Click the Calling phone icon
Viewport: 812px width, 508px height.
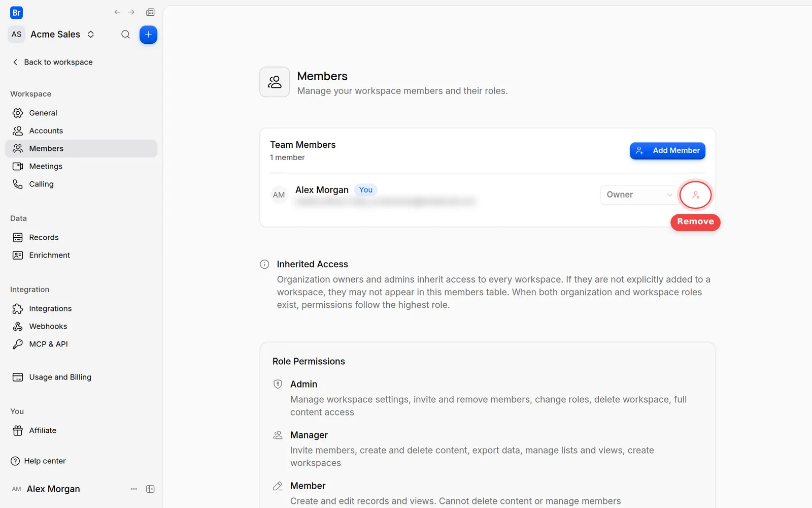(x=18, y=184)
